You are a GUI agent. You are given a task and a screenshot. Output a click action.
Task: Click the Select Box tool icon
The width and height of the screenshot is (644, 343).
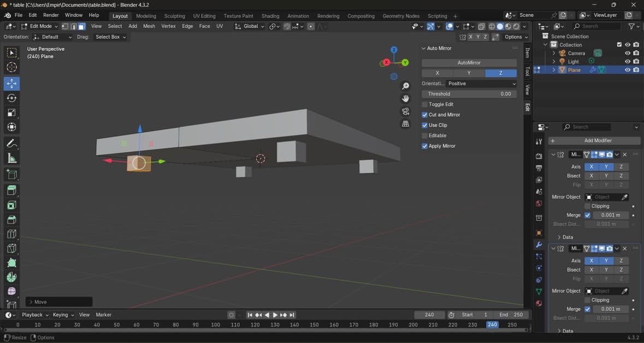(11, 52)
